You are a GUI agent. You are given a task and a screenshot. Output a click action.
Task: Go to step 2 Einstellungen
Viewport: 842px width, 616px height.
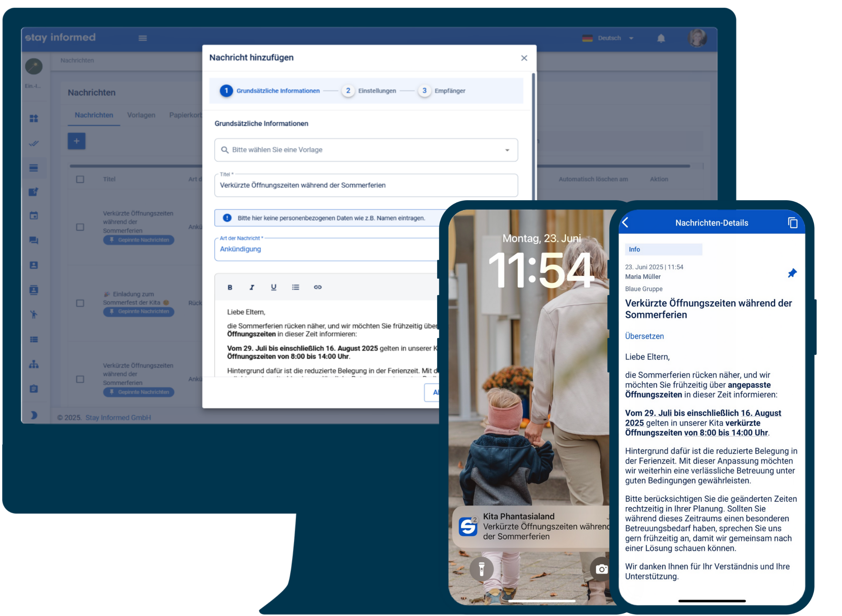click(x=369, y=91)
